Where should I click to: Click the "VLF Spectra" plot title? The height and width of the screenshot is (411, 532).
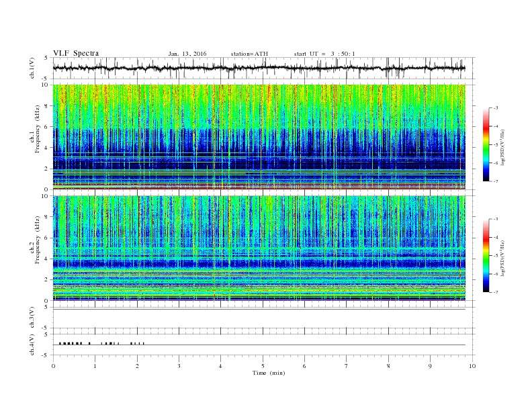point(76,53)
